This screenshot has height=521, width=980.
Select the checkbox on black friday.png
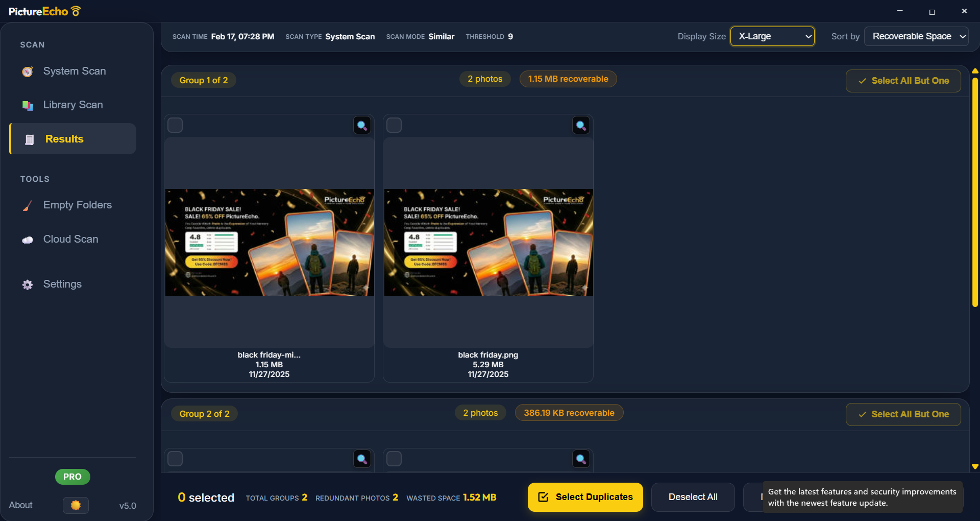[x=394, y=125]
